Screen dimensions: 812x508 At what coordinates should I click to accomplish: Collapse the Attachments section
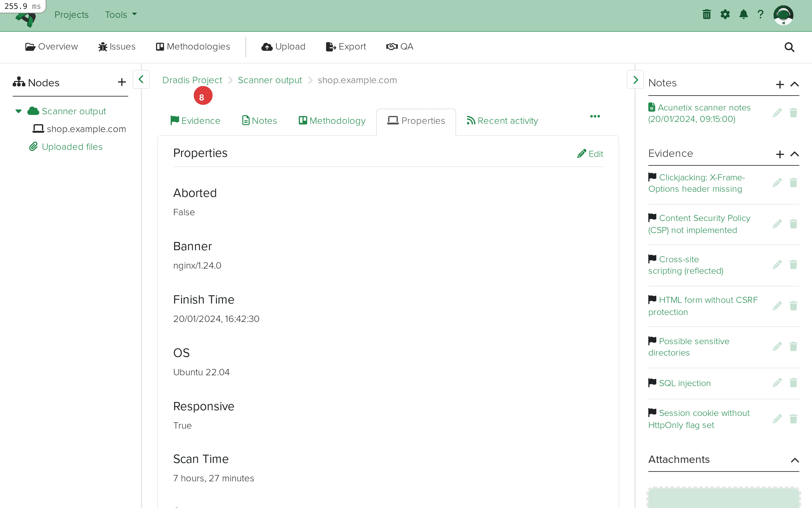coord(795,460)
